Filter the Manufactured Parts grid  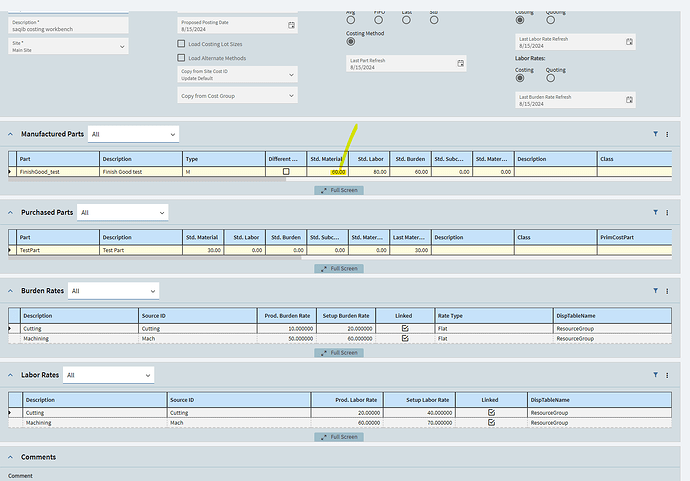655,134
